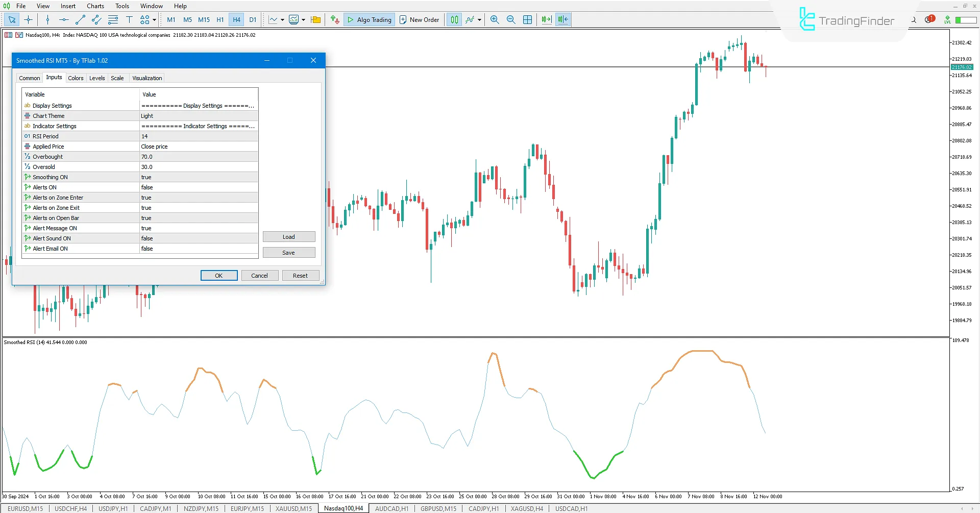Toggle the Alert Email ON setting
Screen dimensions: 980x513
click(199, 249)
